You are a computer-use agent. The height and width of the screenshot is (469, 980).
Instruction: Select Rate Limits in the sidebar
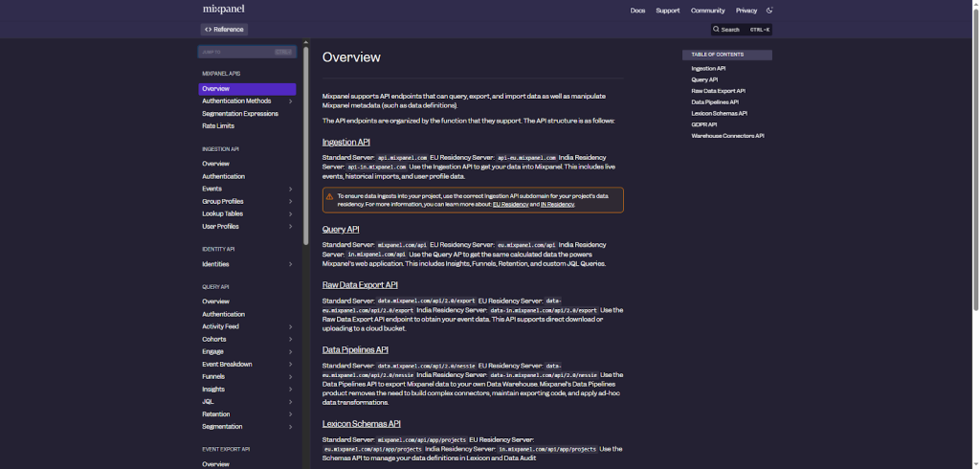(218, 126)
